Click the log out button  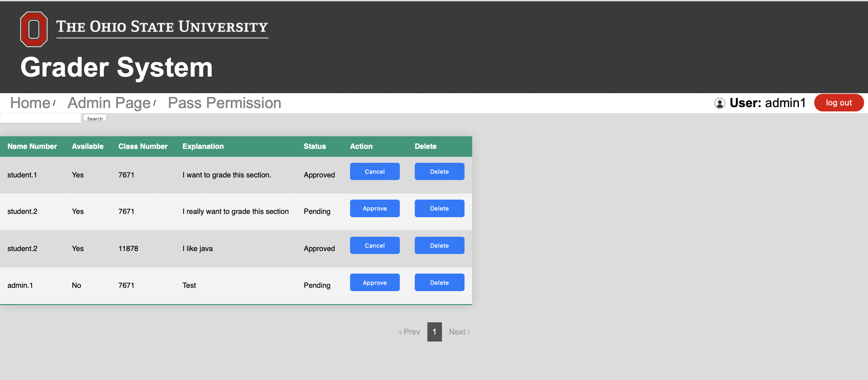point(839,102)
